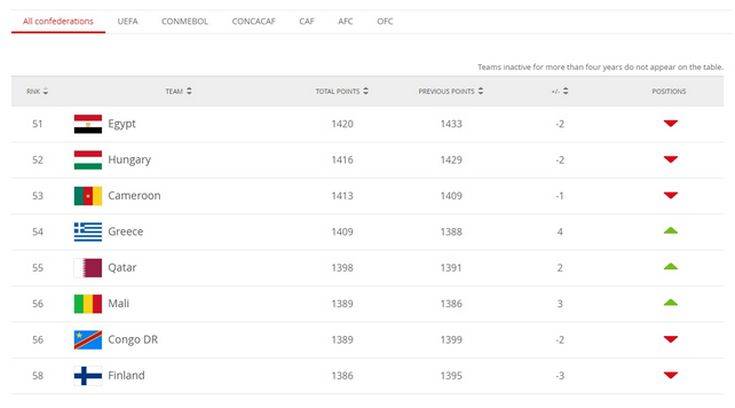Click the Egypt flag icon
This screenshot has height=408, width=735.
88,124
